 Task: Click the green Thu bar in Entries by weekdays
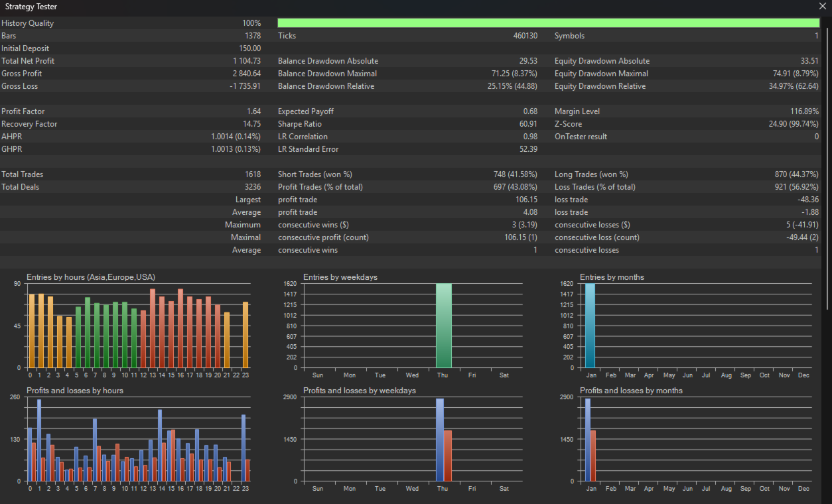(443, 326)
